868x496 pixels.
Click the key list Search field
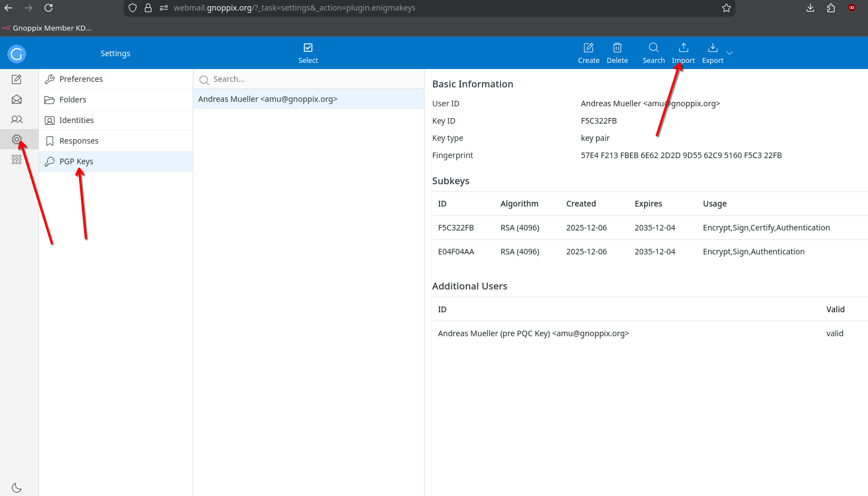point(312,79)
